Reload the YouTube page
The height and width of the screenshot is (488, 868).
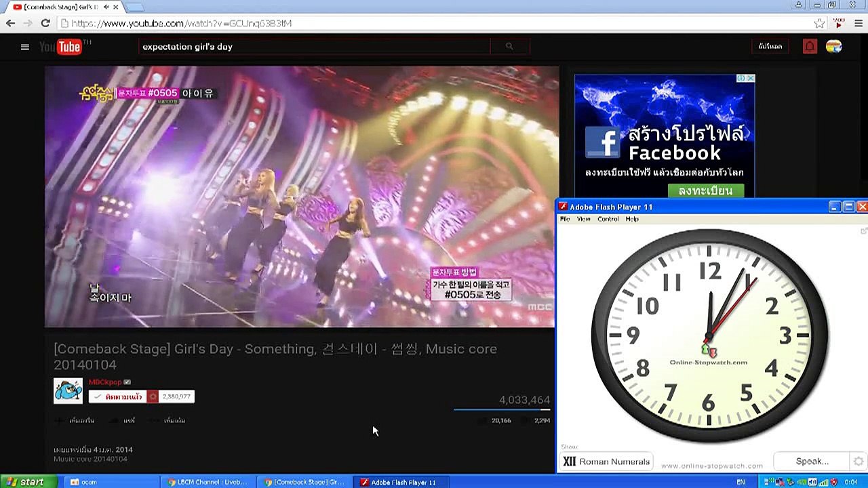click(45, 23)
